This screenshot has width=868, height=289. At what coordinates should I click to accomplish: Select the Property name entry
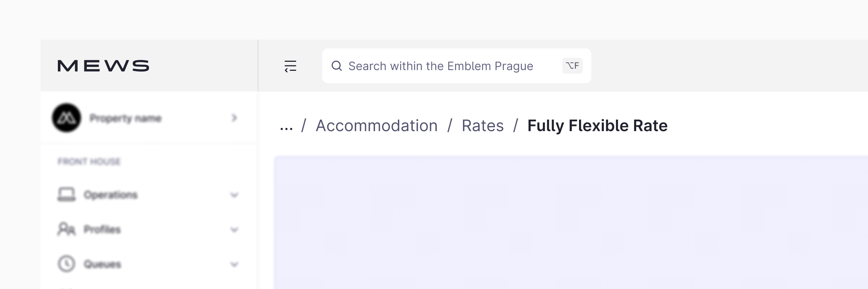[x=125, y=118]
